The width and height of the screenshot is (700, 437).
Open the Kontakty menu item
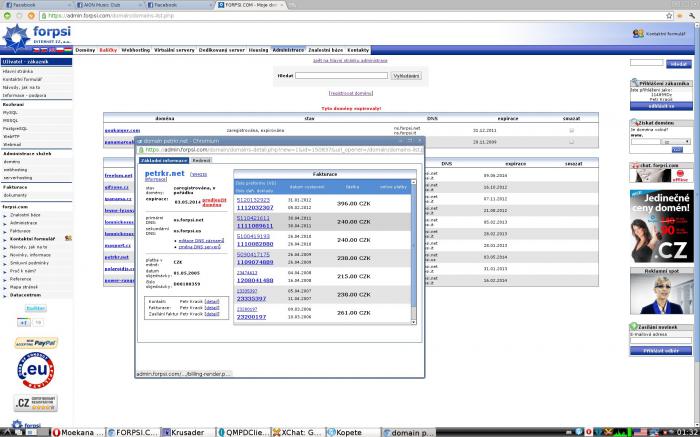(358, 50)
